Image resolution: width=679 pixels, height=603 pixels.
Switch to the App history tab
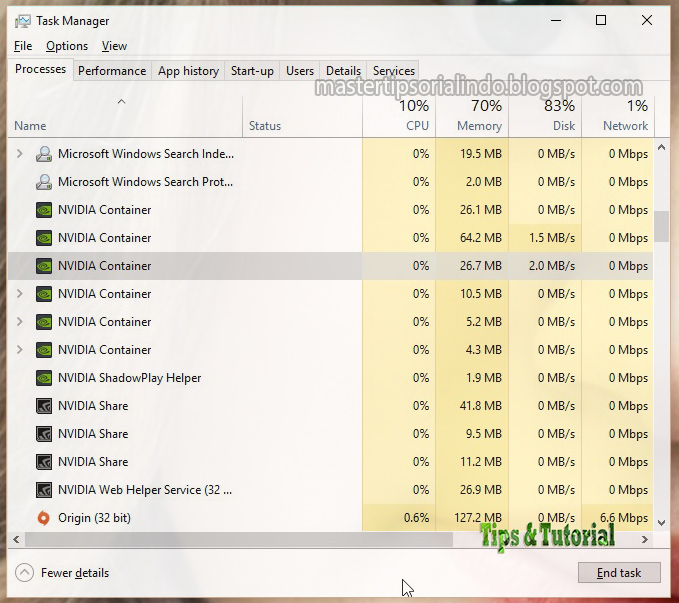tap(188, 71)
